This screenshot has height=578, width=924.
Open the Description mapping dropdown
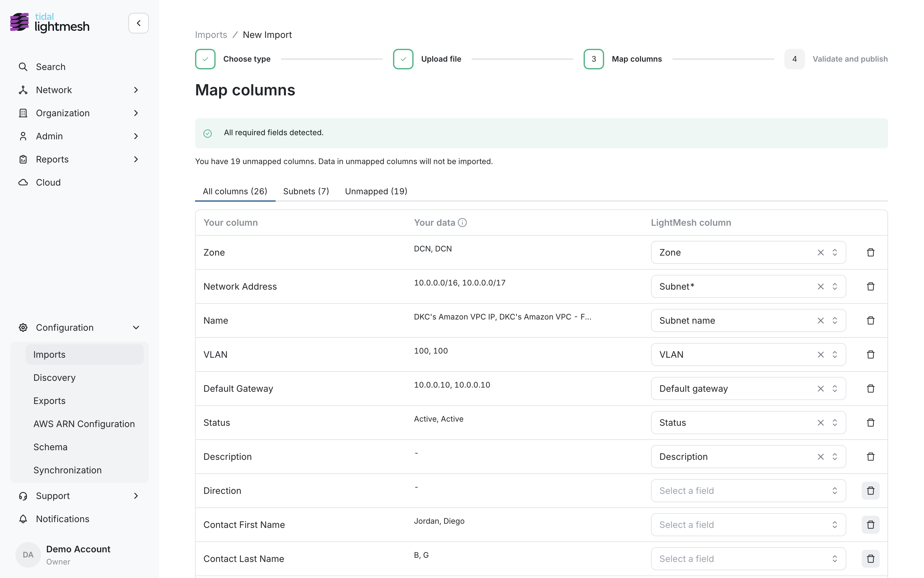tap(749, 456)
